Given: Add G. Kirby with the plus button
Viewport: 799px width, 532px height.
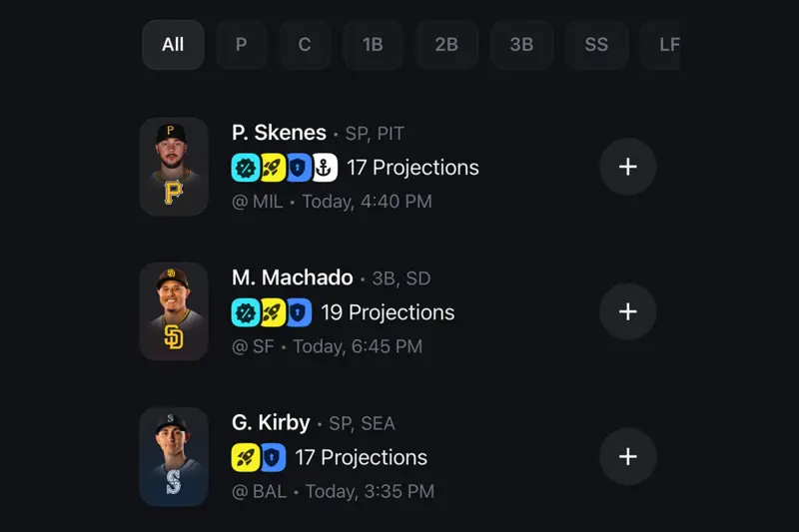Looking at the screenshot, I should [x=627, y=456].
